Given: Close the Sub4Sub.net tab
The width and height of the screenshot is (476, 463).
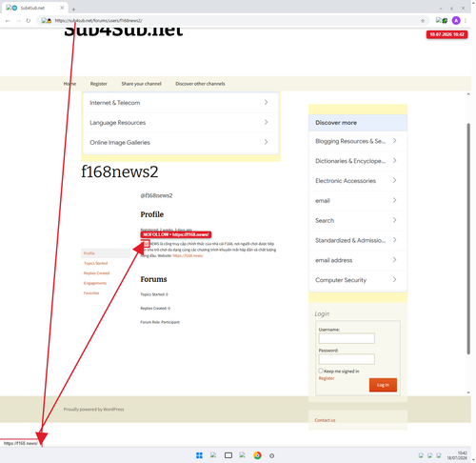Looking at the screenshot, I should (62, 8).
